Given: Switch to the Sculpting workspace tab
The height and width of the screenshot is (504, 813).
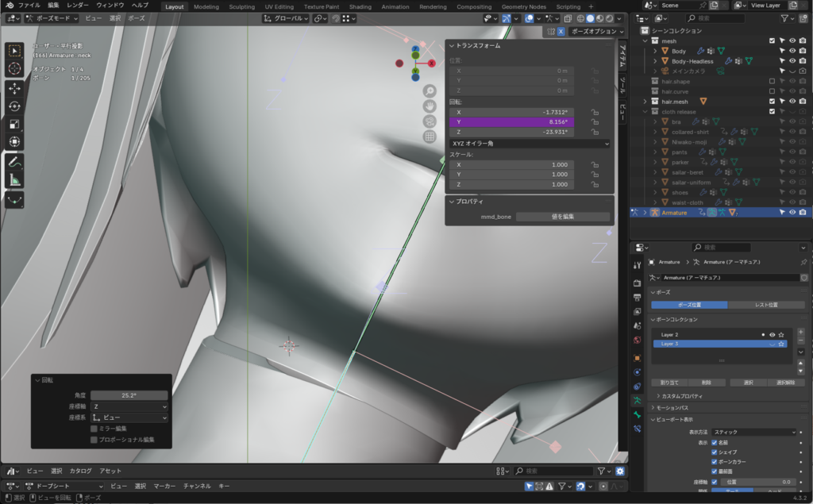Looking at the screenshot, I should point(241,6).
